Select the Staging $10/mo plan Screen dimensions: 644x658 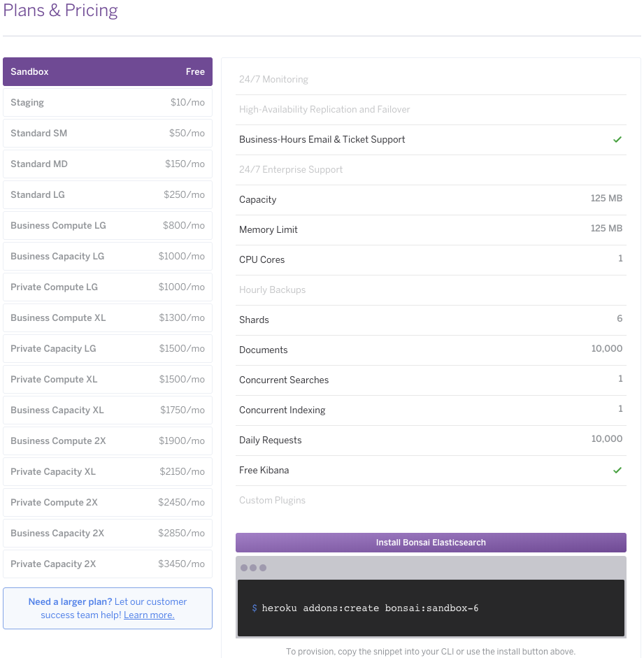click(108, 102)
